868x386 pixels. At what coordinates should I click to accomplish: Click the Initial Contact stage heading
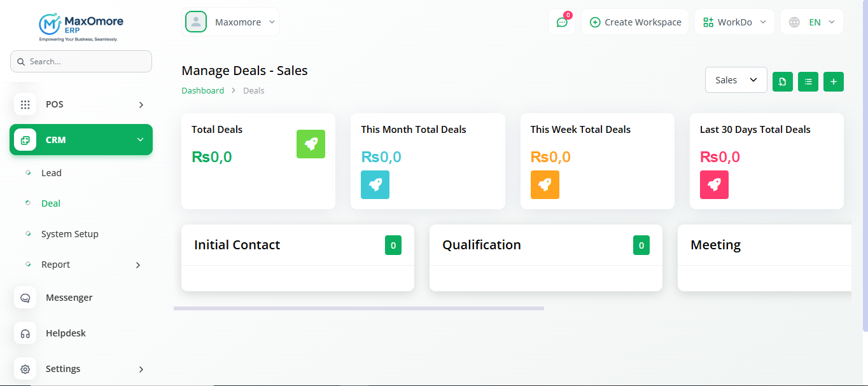point(237,245)
